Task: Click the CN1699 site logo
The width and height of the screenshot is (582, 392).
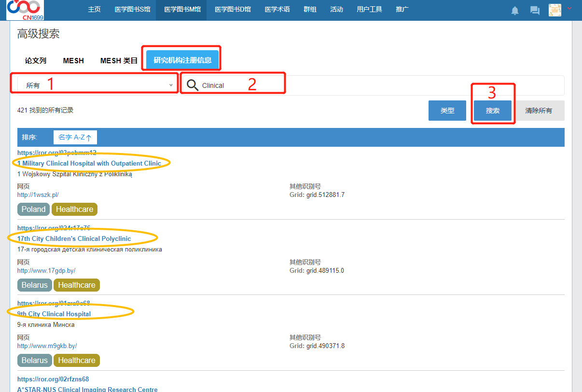Action: tap(25, 10)
